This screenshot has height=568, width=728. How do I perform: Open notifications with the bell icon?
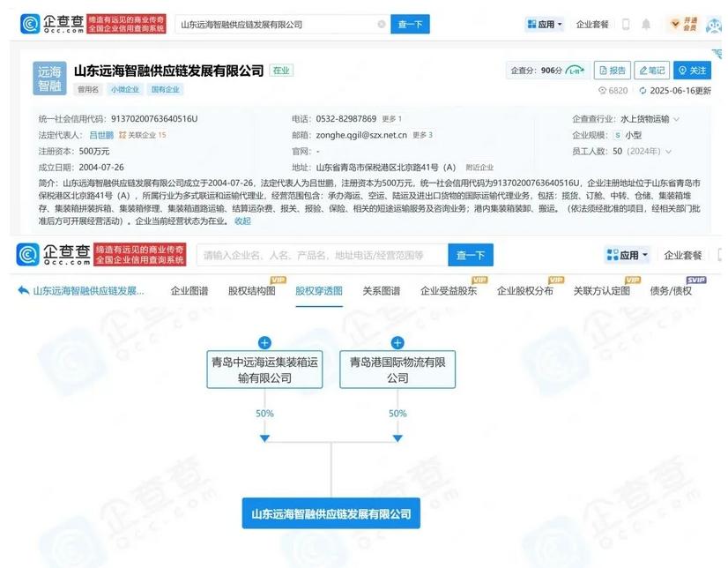tap(646, 24)
